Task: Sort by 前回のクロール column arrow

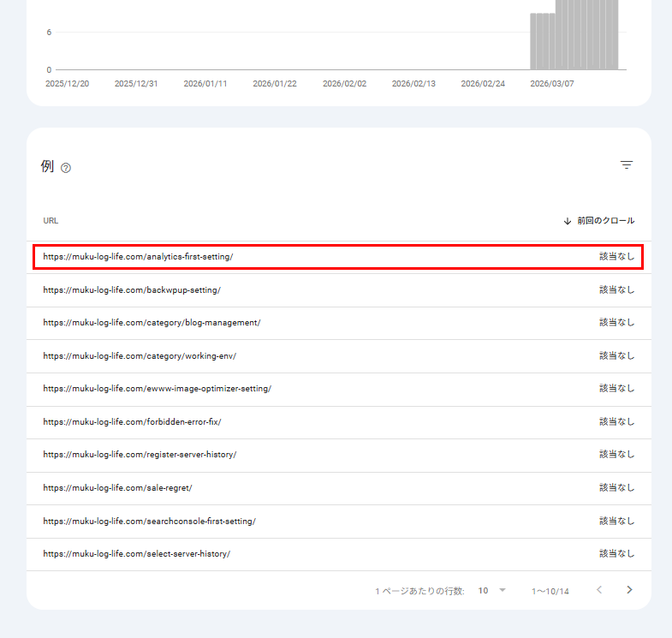Action: 567,221
